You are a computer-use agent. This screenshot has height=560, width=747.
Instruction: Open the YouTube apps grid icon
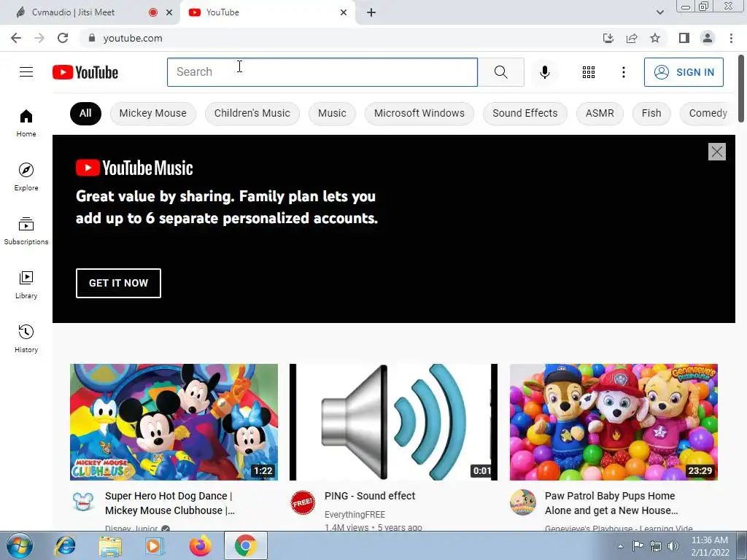click(589, 72)
